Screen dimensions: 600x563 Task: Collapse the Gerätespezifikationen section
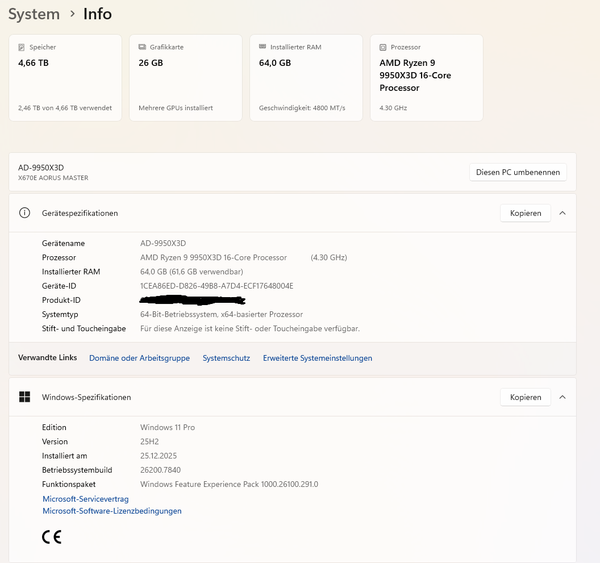point(562,213)
